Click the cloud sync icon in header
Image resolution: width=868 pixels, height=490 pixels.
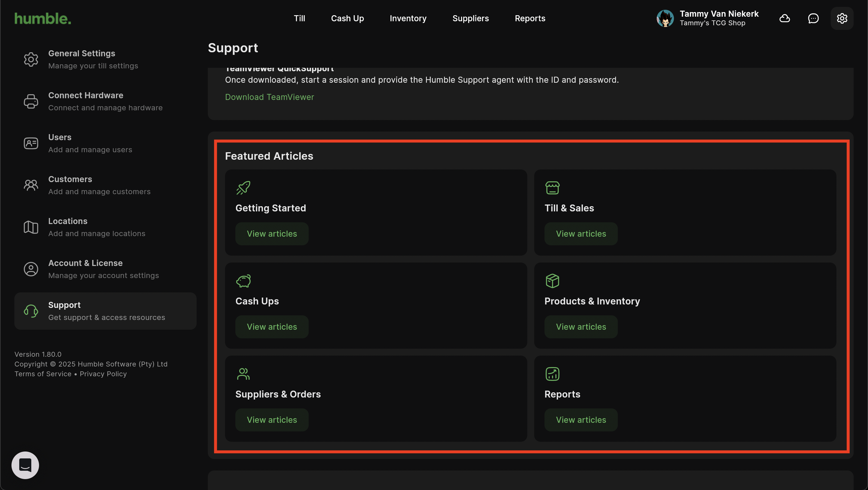click(x=784, y=18)
